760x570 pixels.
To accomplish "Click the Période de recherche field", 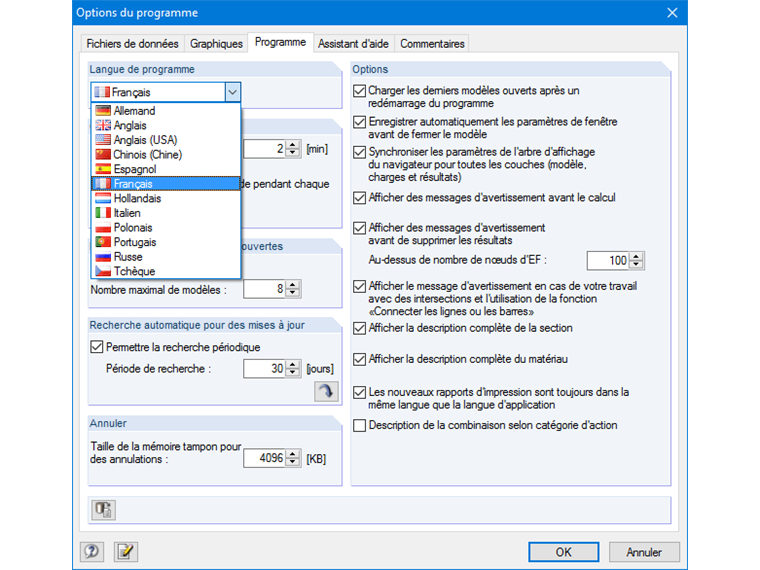I will click(265, 369).
